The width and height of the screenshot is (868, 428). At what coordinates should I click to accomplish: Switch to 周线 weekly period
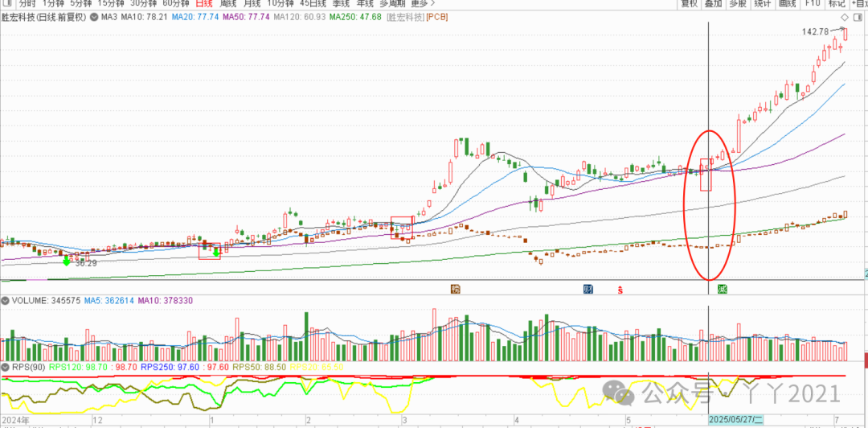(230, 3)
